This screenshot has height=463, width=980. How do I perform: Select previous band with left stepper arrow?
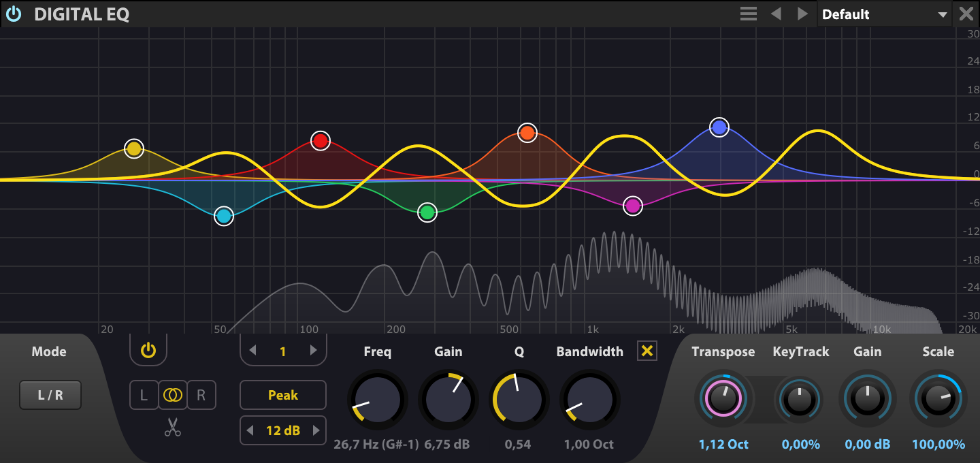point(252,351)
